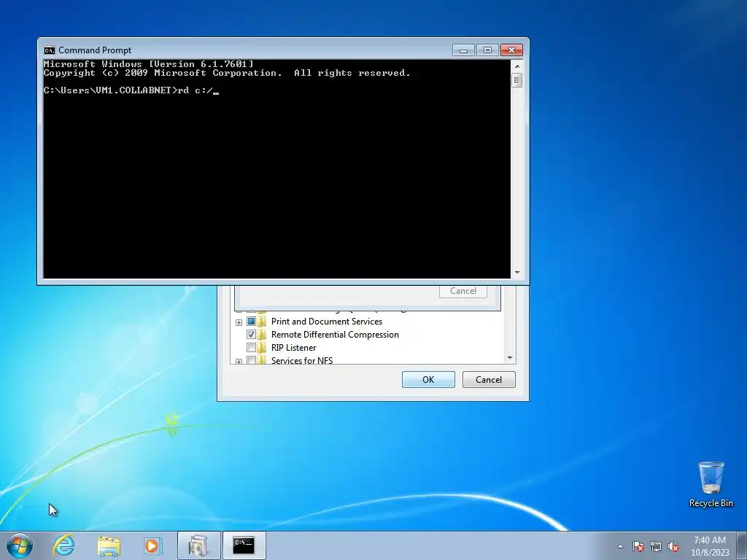
Task: Minimize the Command Prompt window
Action: 463,50
